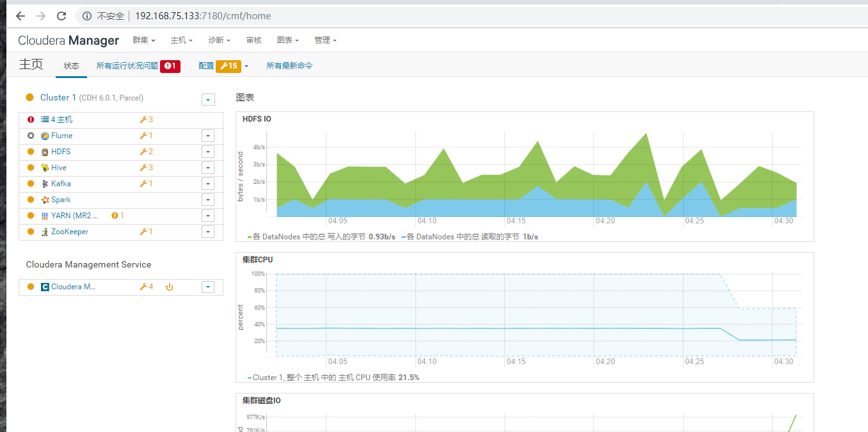Open the 所有运行状况问题 tab
The width and height of the screenshot is (868, 432).
pyautogui.click(x=127, y=66)
